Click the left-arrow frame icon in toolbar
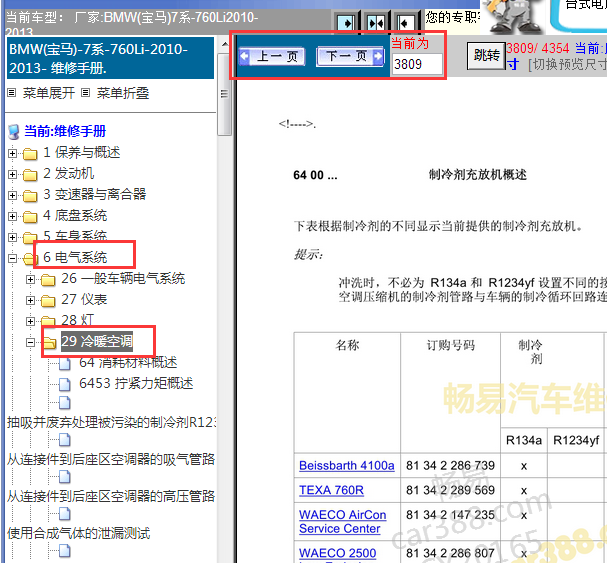The height and width of the screenshot is (563, 607). tap(405, 23)
